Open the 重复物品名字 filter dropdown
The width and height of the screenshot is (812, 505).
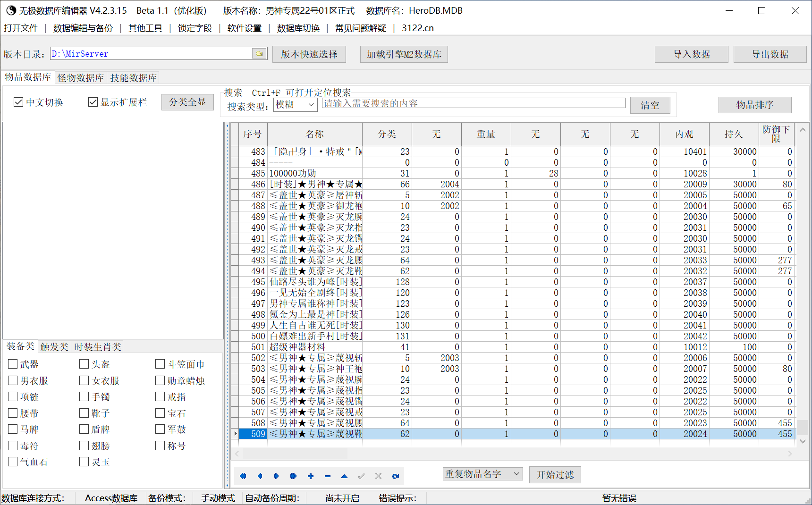click(482, 474)
